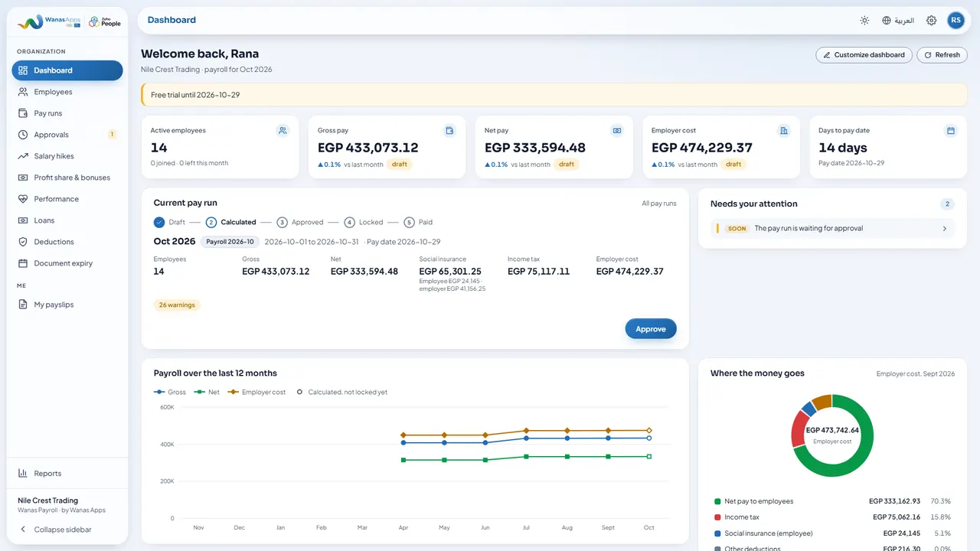
Task: Expand the pay run waiting for approval item
Action: pyautogui.click(x=833, y=228)
